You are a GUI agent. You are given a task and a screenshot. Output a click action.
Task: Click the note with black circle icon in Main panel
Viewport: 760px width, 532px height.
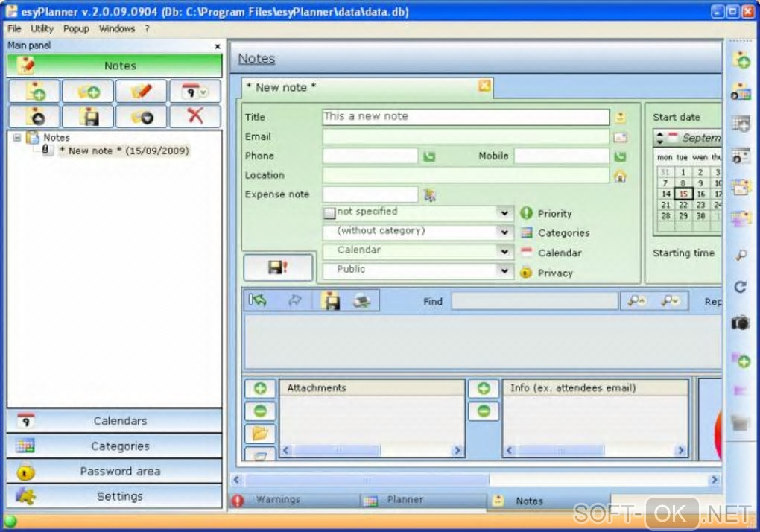pos(35,116)
